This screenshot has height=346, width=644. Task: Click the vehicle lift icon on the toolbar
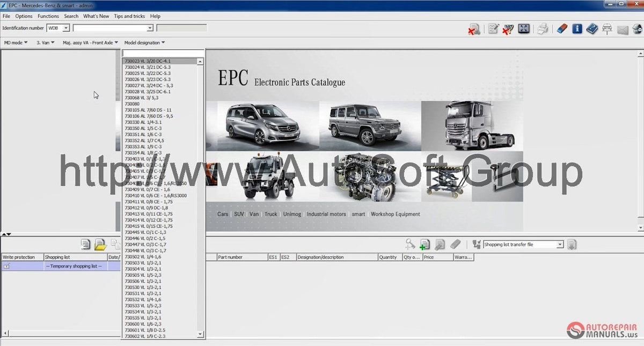[607, 28]
